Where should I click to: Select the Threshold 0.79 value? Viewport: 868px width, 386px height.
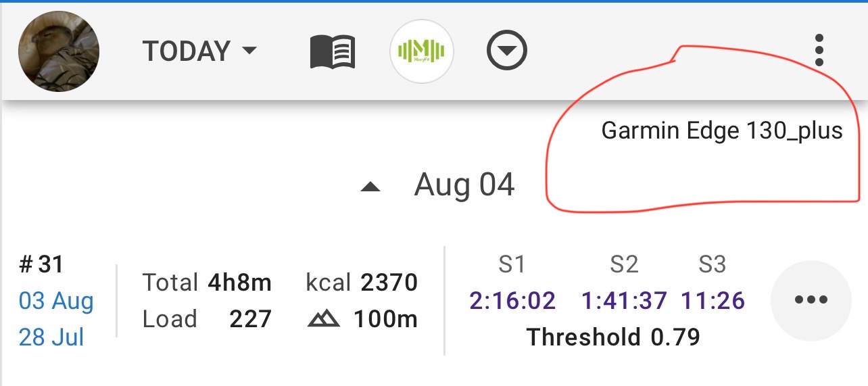[613, 336]
